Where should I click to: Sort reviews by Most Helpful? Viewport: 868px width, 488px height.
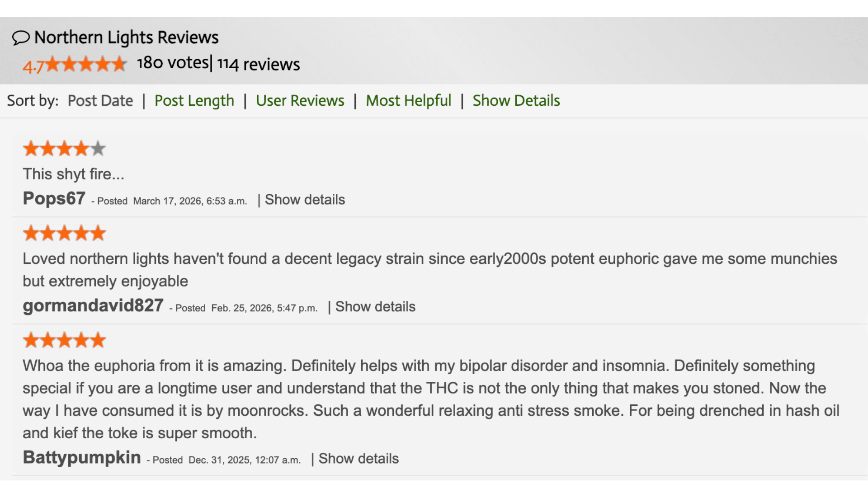408,100
